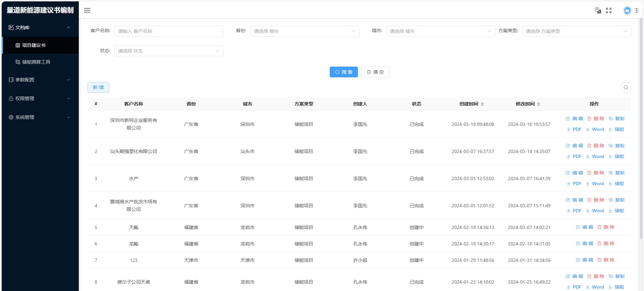644x291 pixels.
Task: Edit the 天氟 row
Action: (x=584, y=227)
